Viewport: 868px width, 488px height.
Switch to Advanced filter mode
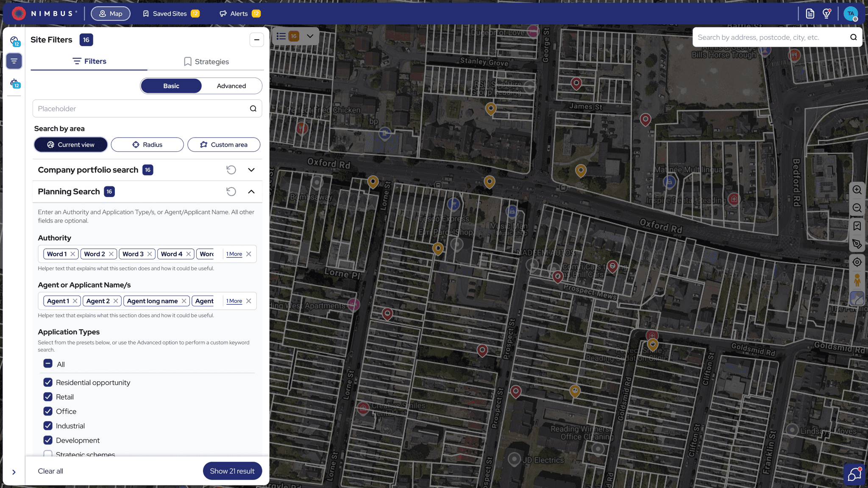[231, 86]
